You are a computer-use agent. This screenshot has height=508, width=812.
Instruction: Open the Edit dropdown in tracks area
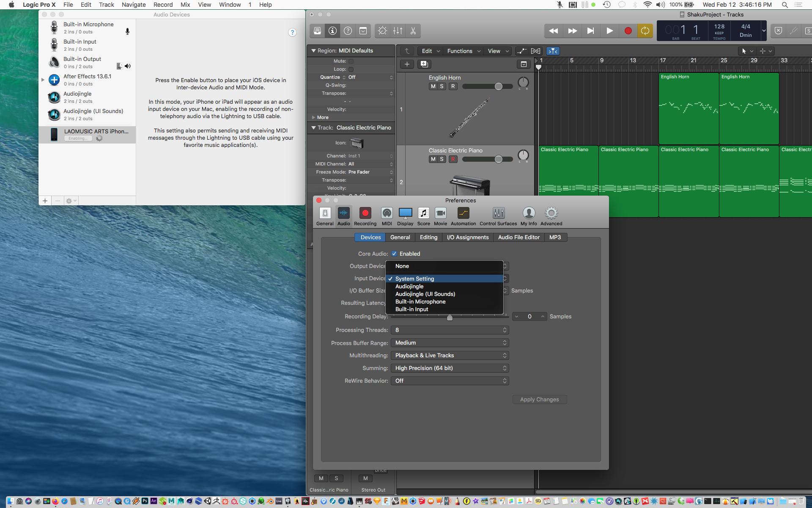point(431,51)
